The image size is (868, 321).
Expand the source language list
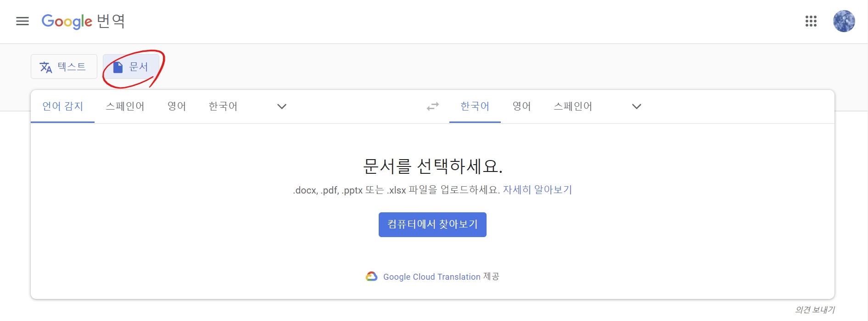tap(282, 106)
